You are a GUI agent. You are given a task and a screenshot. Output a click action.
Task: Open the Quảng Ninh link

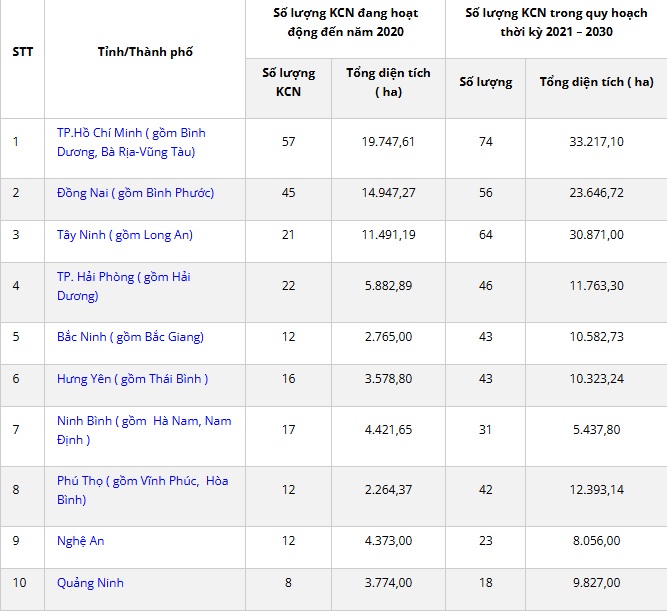[90, 582]
